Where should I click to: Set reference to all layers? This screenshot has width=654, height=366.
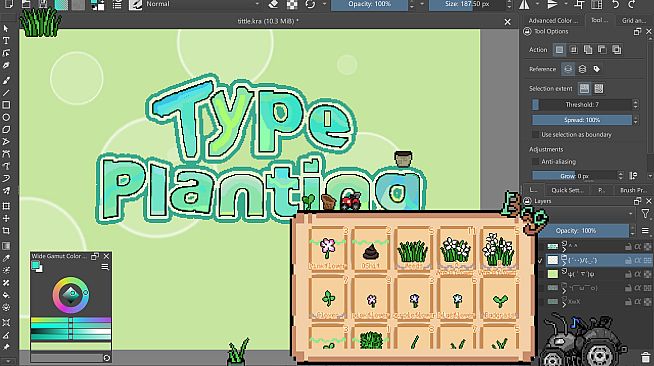pyautogui.click(x=582, y=69)
